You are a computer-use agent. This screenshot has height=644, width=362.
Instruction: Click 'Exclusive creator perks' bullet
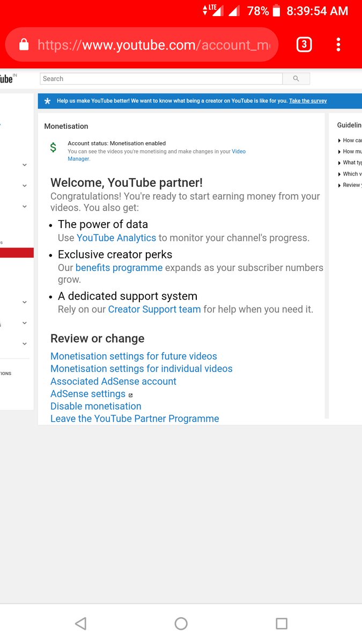pos(115,254)
